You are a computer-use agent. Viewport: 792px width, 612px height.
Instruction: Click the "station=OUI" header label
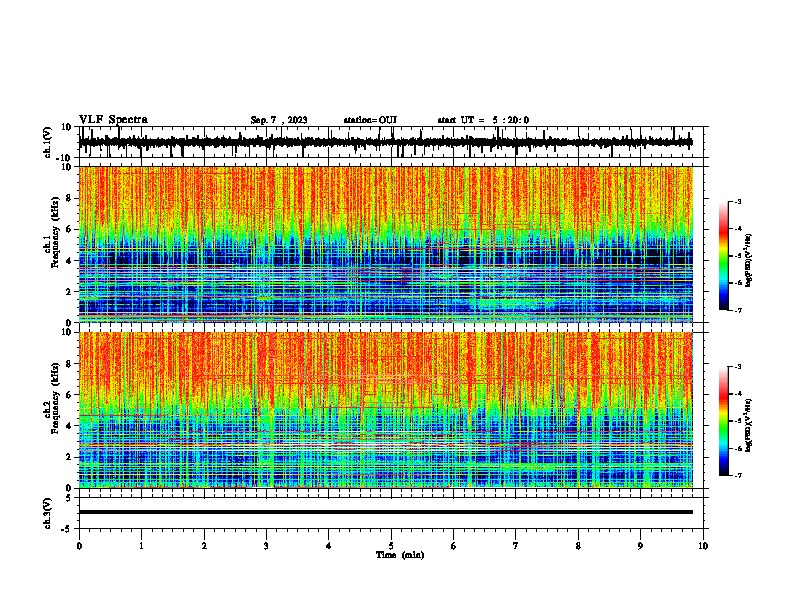[x=370, y=120]
